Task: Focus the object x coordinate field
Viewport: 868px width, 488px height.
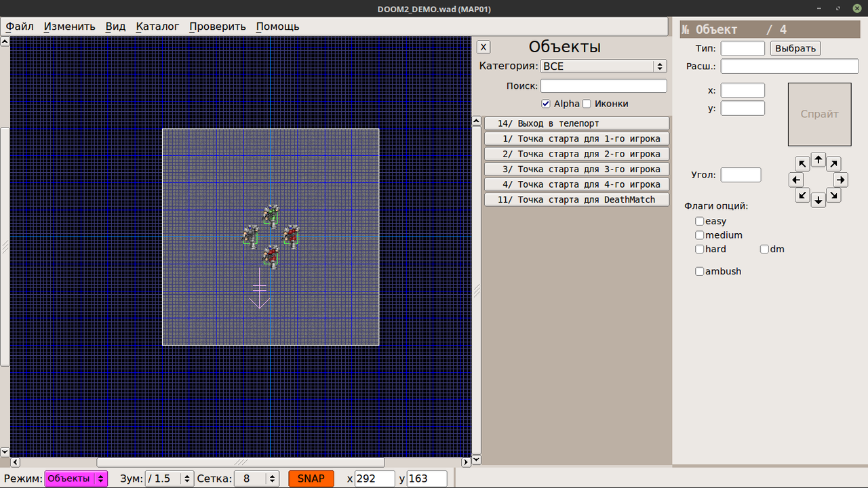Action: point(743,91)
